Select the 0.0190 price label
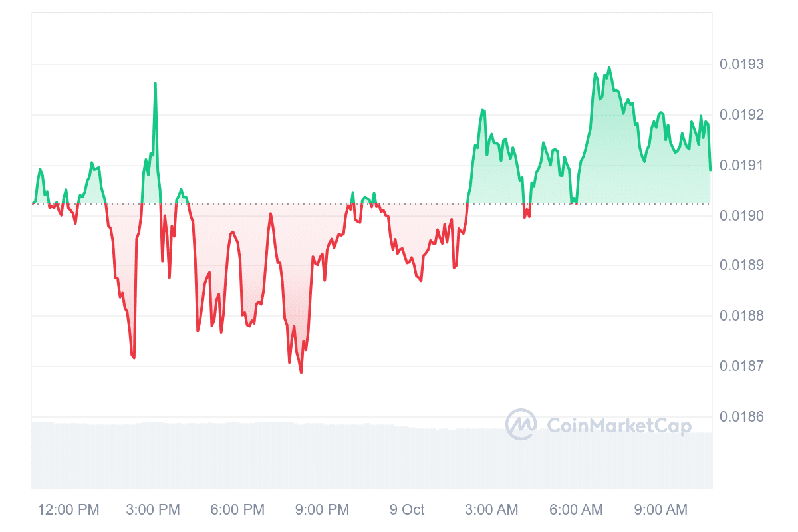The image size is (798, 532). tap(741, 215)
